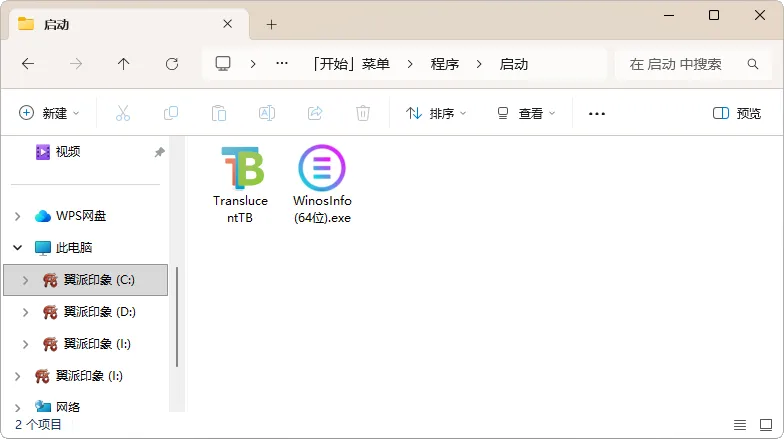
Task: Open the 排序 sort dropdown
Action: click(436, 114)
